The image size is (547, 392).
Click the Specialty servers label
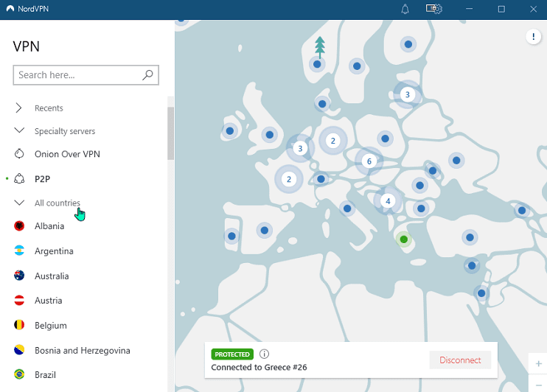tap(65, 131)
